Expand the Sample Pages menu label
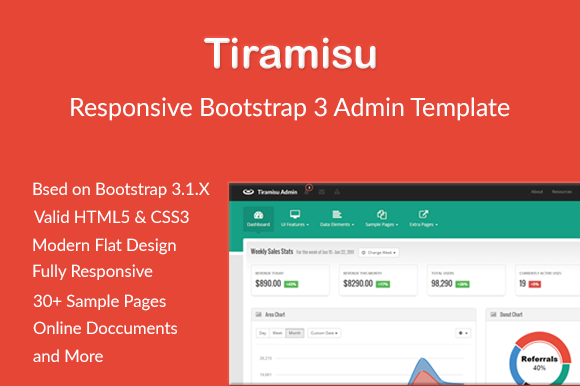This screenshot has width=580, height=386. (382, 224)
